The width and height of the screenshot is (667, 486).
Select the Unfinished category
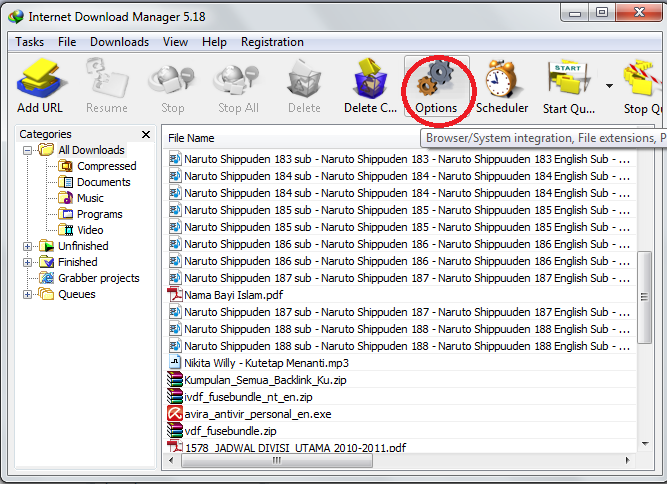coord(83,246)
